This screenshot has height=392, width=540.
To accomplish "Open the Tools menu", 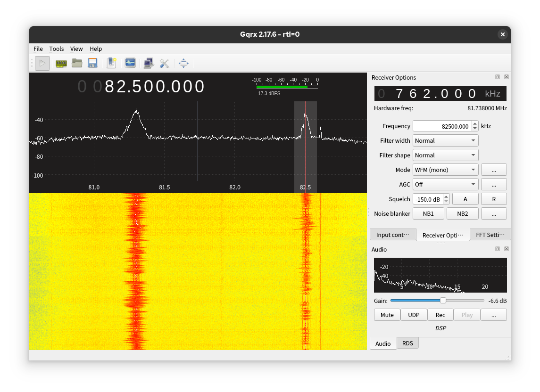I will tap(57, 49).
